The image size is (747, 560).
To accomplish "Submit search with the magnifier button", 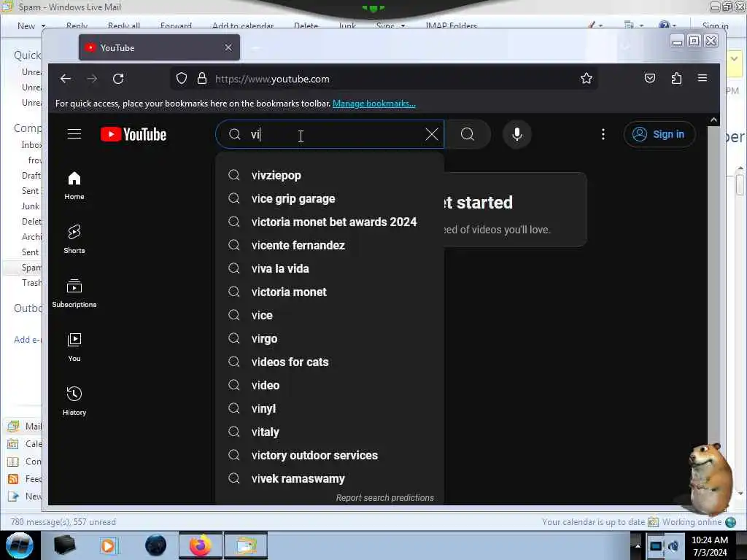I will 468,134.
